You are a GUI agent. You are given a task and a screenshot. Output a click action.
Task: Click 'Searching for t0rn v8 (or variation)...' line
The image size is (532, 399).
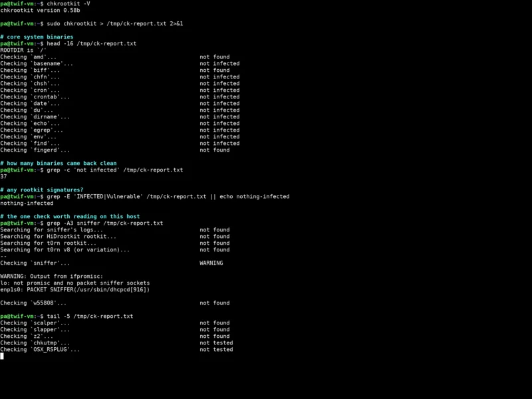coord(65,250)
